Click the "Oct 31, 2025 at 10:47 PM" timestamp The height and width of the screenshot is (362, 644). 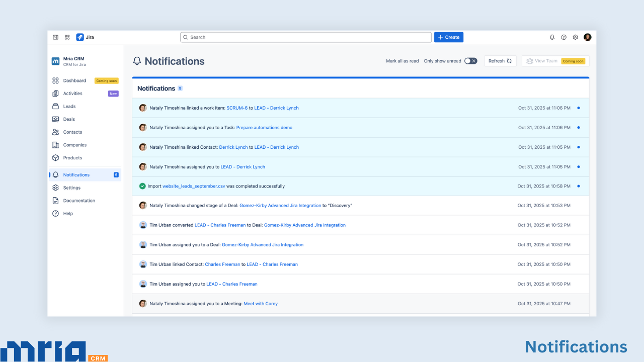(x=544, y=304)
